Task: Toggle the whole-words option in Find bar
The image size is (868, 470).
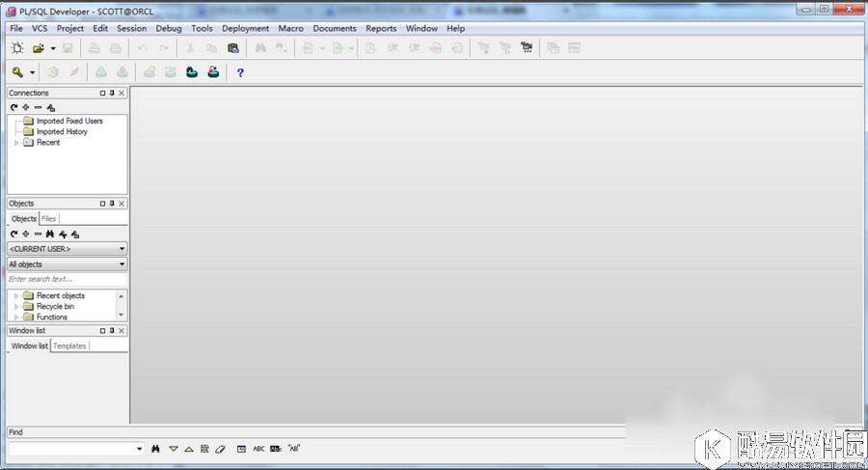Action: 276,449
